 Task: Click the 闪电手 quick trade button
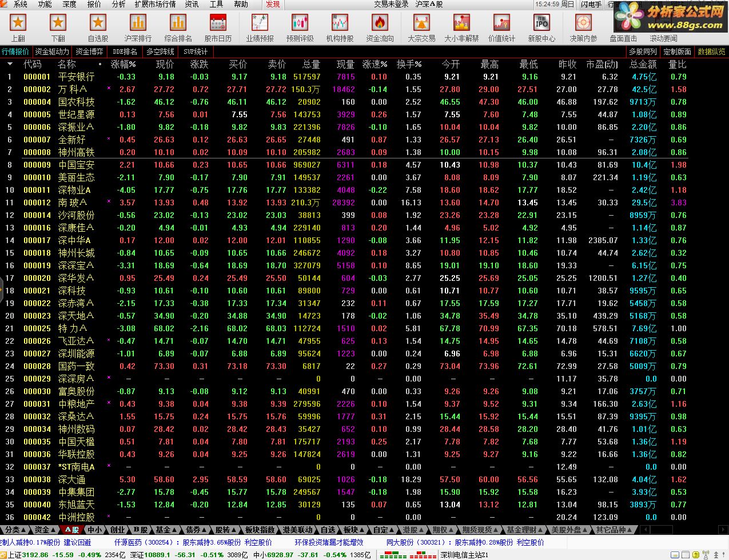pos(591,4)
